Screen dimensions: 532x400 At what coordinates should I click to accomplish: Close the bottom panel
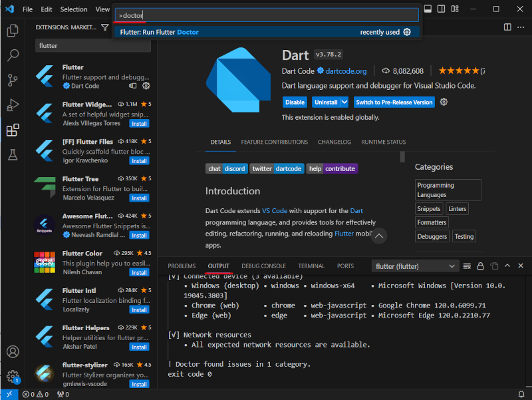tap(521, 266)
